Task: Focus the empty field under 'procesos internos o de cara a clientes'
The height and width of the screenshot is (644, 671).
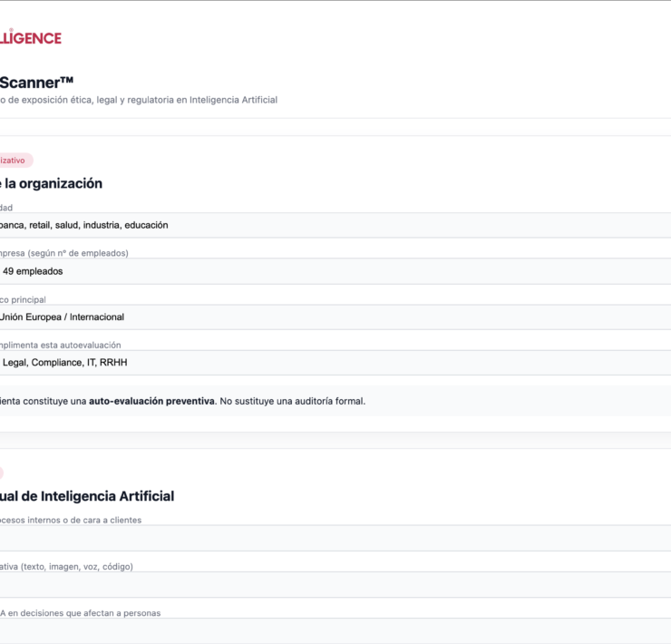Action: [335, 538]
